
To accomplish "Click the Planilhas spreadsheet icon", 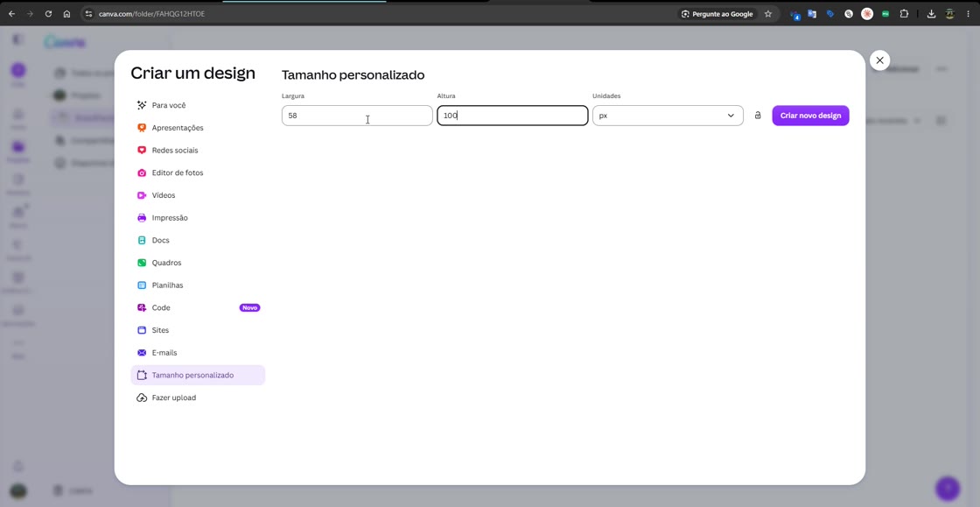I will point(142,285).
